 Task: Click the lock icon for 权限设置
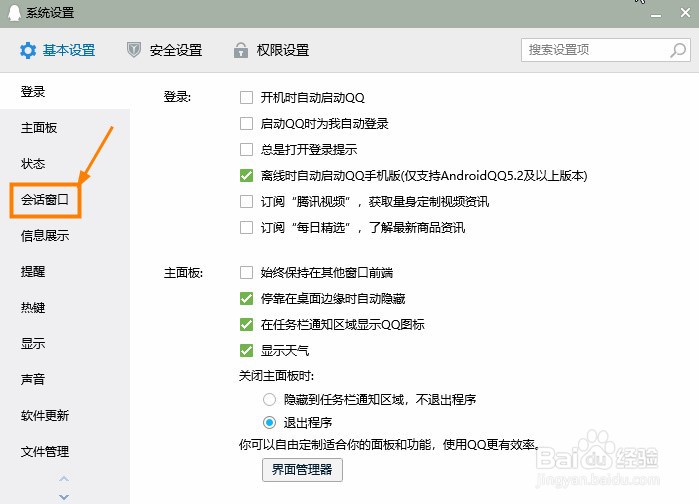pyautogui.click(x=241, y=50)
